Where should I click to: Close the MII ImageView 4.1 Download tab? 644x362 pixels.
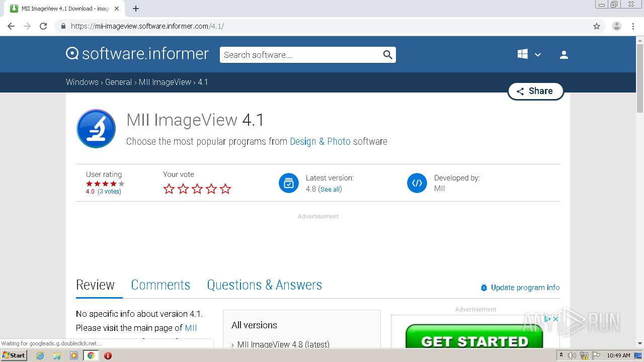[117, 9]
